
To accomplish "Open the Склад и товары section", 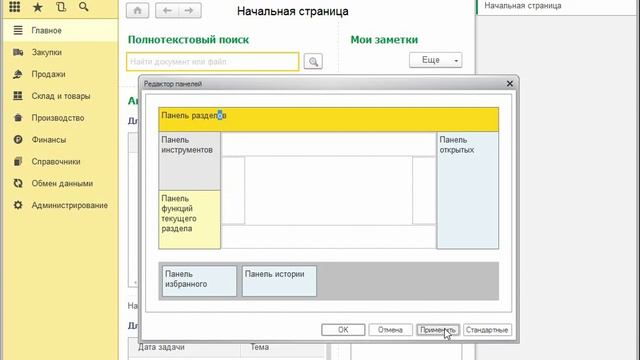I will coord(60,96).
